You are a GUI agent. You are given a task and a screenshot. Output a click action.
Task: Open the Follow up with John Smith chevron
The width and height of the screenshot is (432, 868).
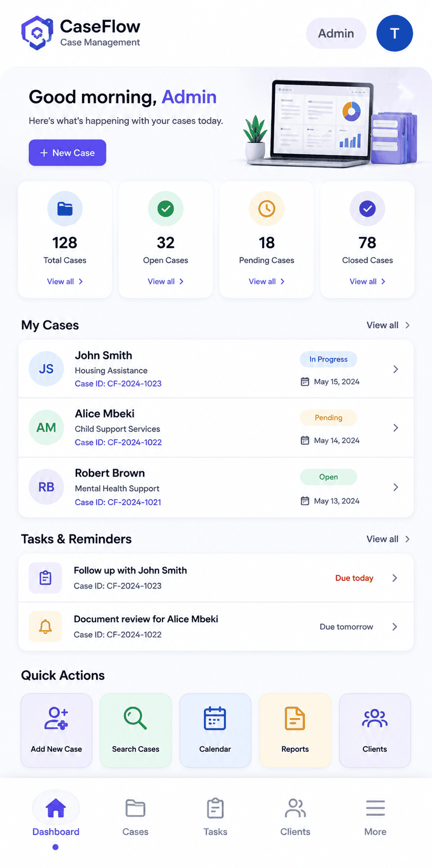pyautogui.click(x=395, y=578)
